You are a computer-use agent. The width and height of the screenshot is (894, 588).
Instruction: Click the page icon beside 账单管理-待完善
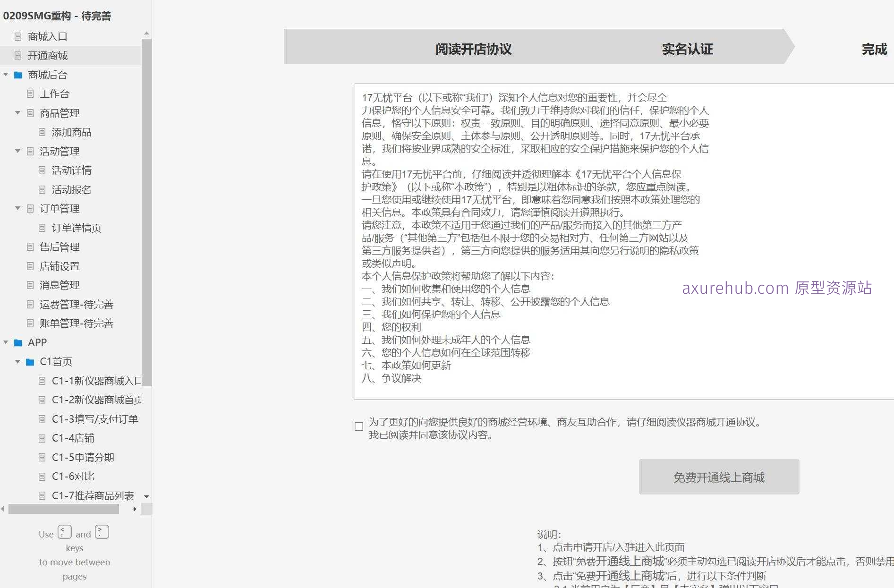30,324
